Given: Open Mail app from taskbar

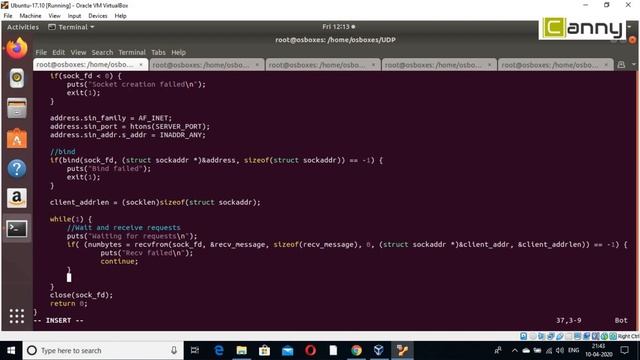Looking at the screenshot, I should 287,350.
